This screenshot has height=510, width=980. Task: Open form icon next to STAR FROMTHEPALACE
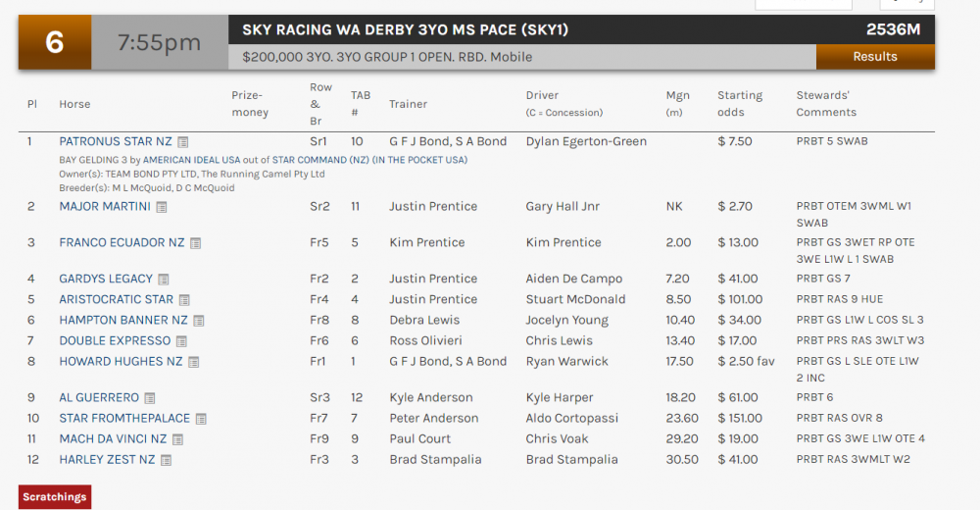(x=201, y=419)
